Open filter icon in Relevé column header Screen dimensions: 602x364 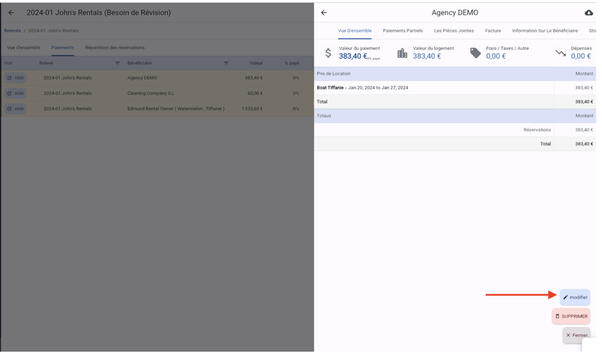tap(118, 63)
